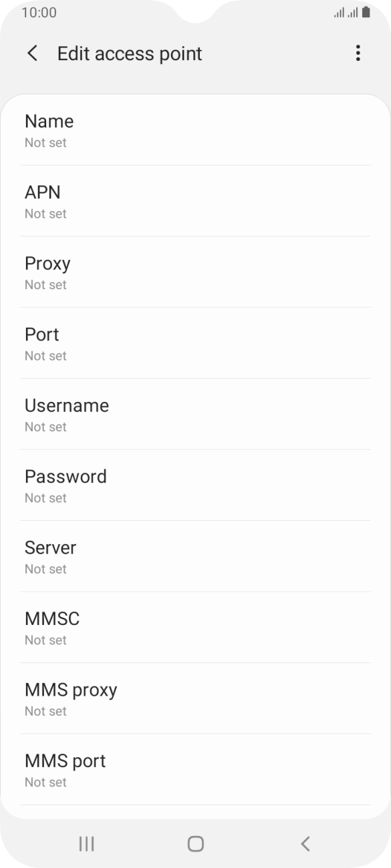Tap the navigation bar back button
The image size is (391, 868).
(305, 843)
